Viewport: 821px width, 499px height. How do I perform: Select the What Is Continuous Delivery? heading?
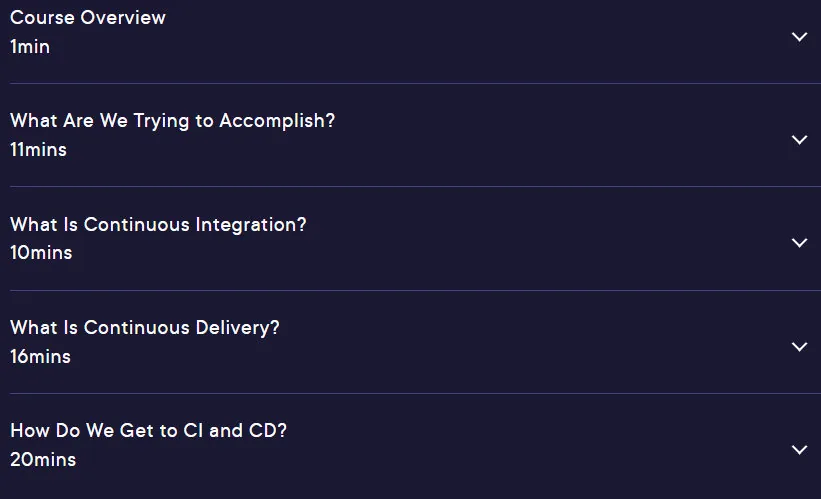[145, 328]
